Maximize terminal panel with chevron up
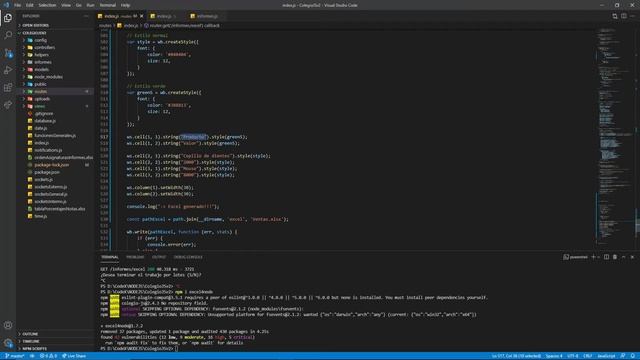 pyautogui.click(x=623, y=257)
